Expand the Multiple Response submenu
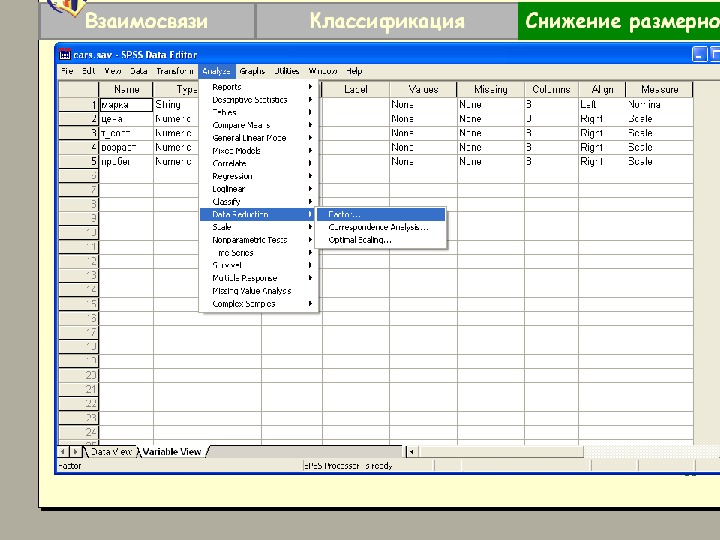The height and width of the screenshot is (540, 720). 259,278
